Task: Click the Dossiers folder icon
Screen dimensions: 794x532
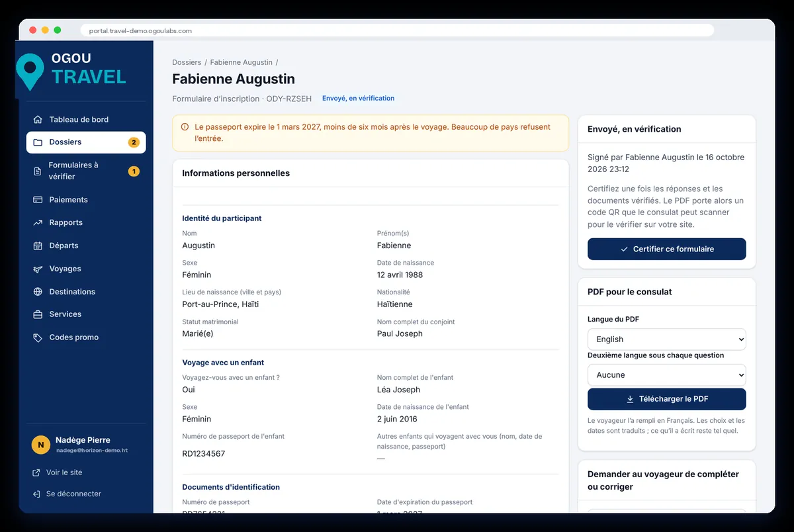Action: [38, 142]
